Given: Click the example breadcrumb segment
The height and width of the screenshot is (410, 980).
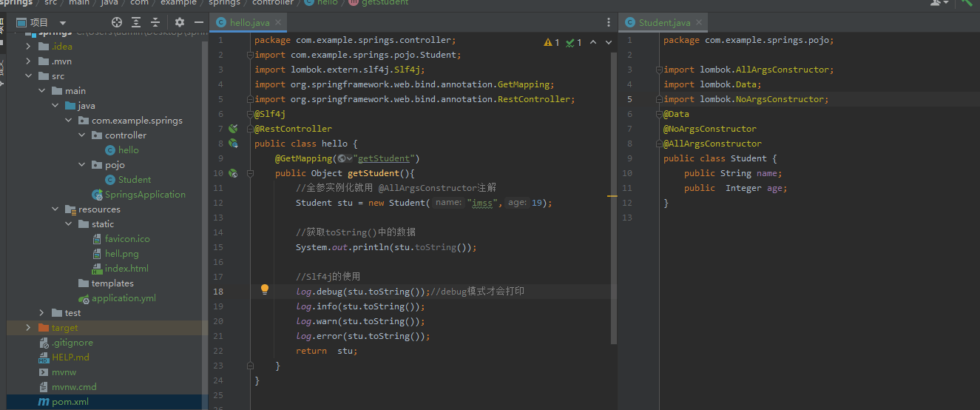Looking at the screenshot, I should click(x=178, y=3).
